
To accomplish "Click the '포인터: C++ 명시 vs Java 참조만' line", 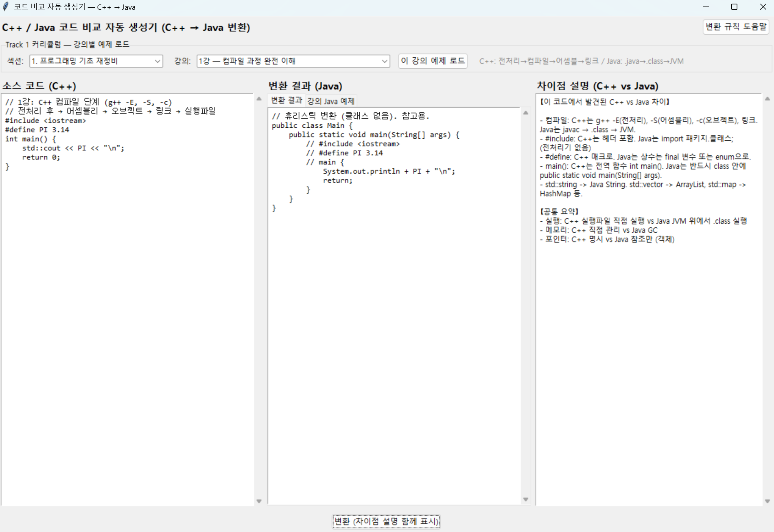I will tap(607, 239).
